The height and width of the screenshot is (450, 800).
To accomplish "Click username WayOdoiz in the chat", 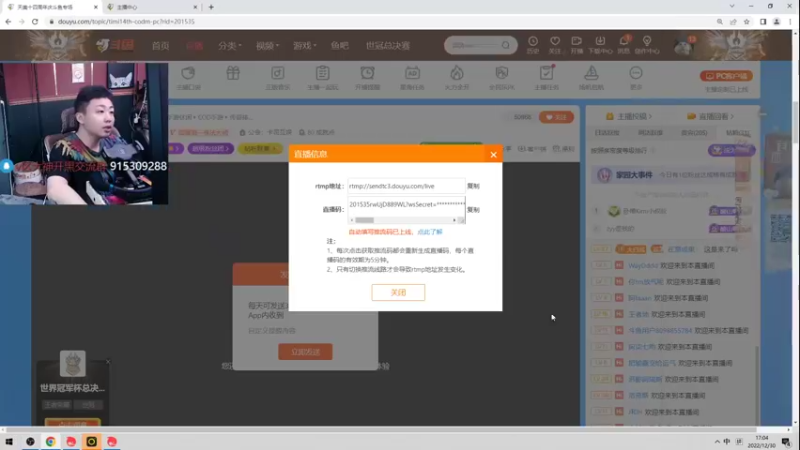I will tap(643, 266).
